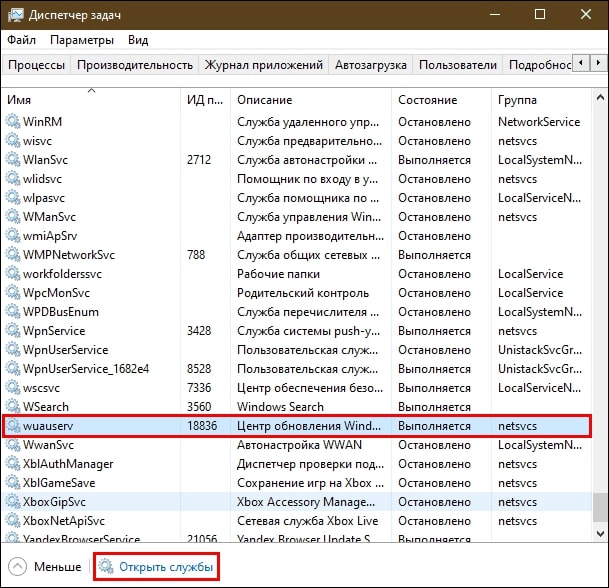Select the WManSvc service icon
The height and width of the screenshot is (588, 609).
13,217
